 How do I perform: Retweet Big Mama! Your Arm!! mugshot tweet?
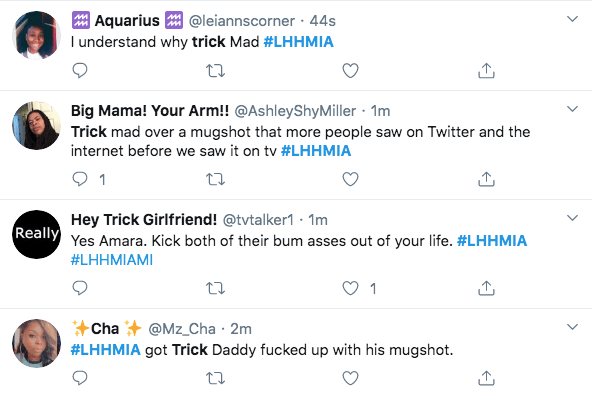215,179
